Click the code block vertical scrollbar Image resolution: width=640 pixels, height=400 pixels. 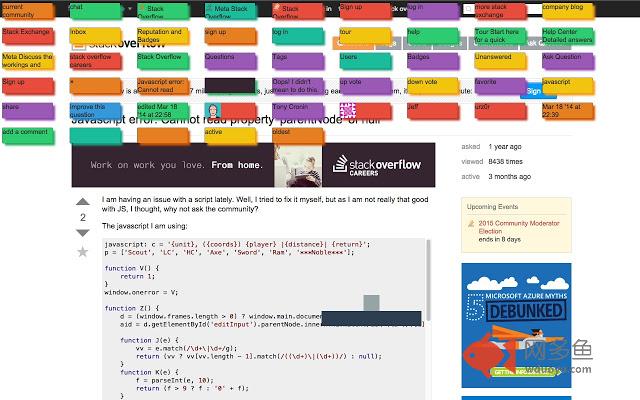tap(428, 280)
